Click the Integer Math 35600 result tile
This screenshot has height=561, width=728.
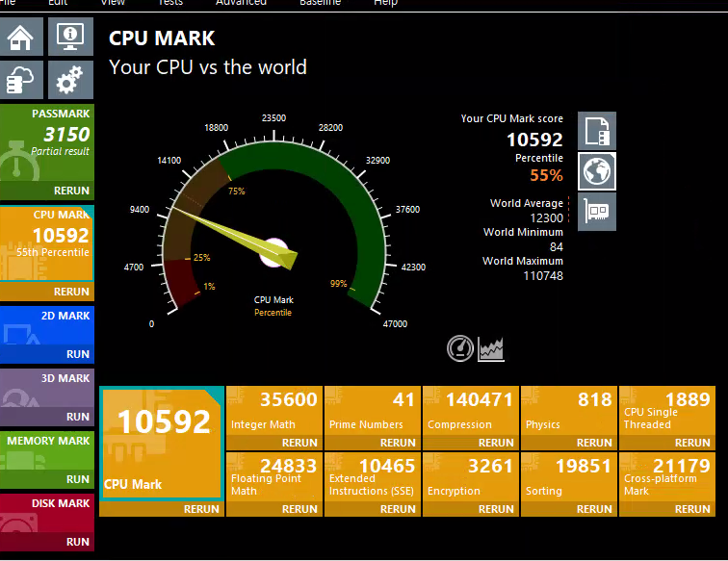coord(274,411)
